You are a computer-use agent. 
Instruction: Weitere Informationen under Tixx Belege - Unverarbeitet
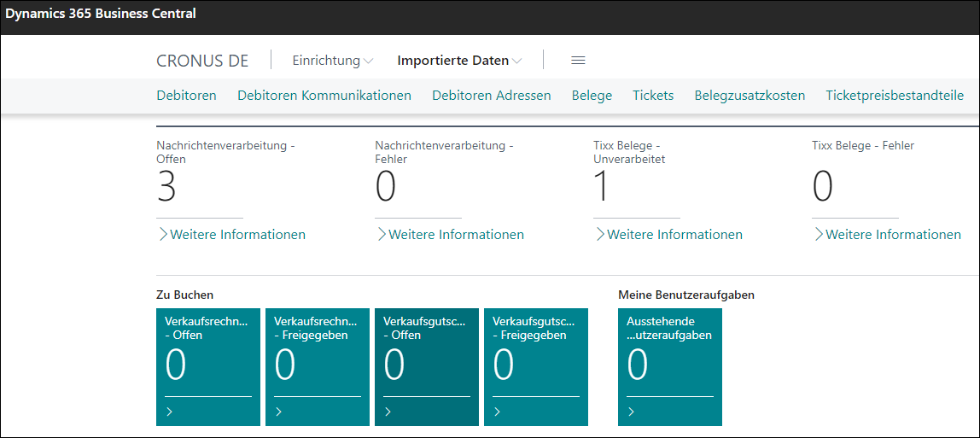(668, 235)
